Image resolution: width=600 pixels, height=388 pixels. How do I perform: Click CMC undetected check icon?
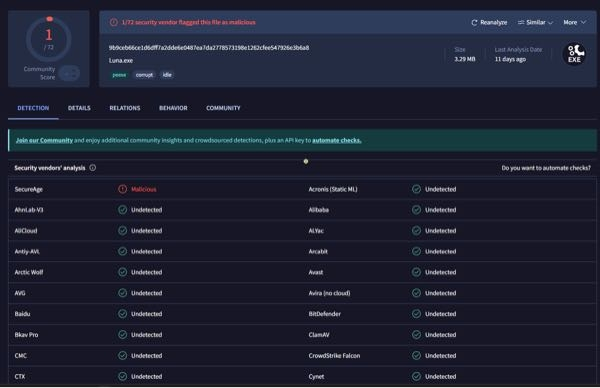coord(122,355)
